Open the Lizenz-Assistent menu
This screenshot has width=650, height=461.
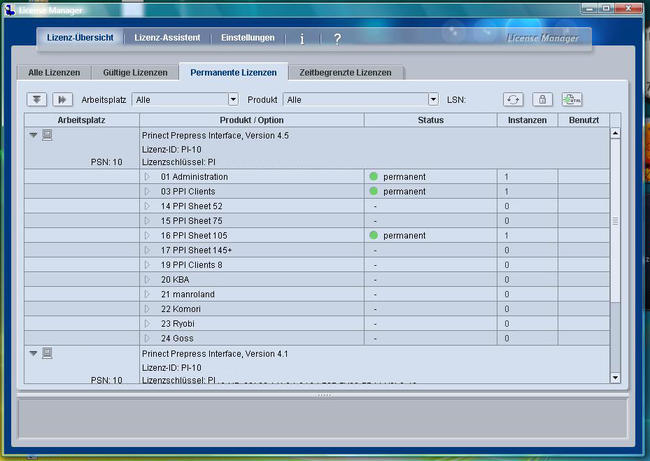[x=167, y=38]
